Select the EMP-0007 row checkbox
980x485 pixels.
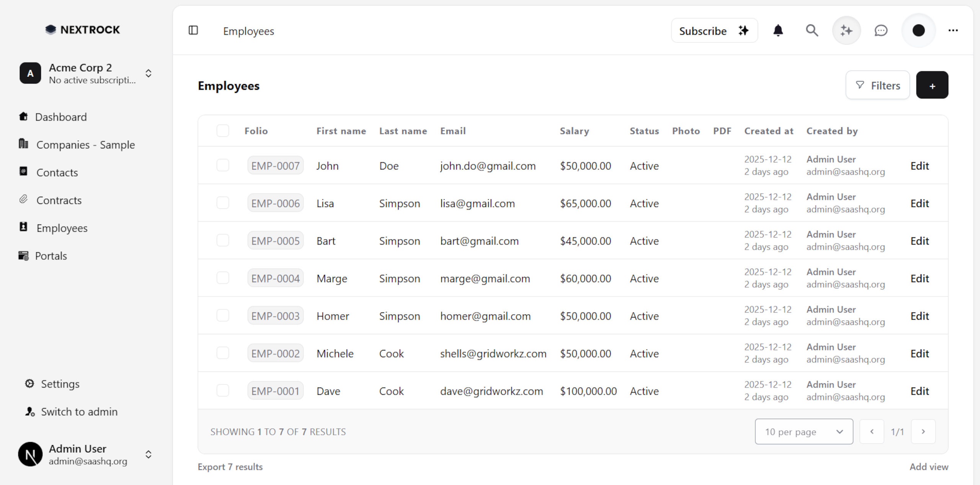[x=223, y=166]
